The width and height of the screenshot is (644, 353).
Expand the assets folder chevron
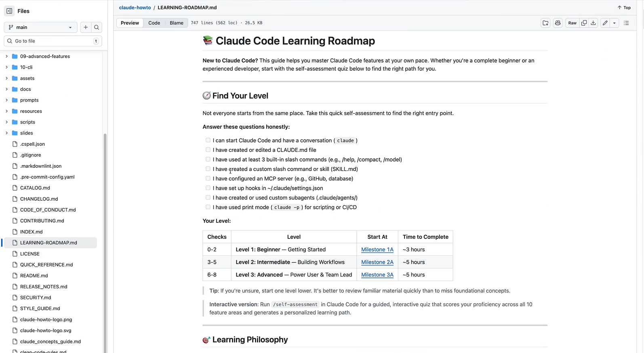coord(6,78)
